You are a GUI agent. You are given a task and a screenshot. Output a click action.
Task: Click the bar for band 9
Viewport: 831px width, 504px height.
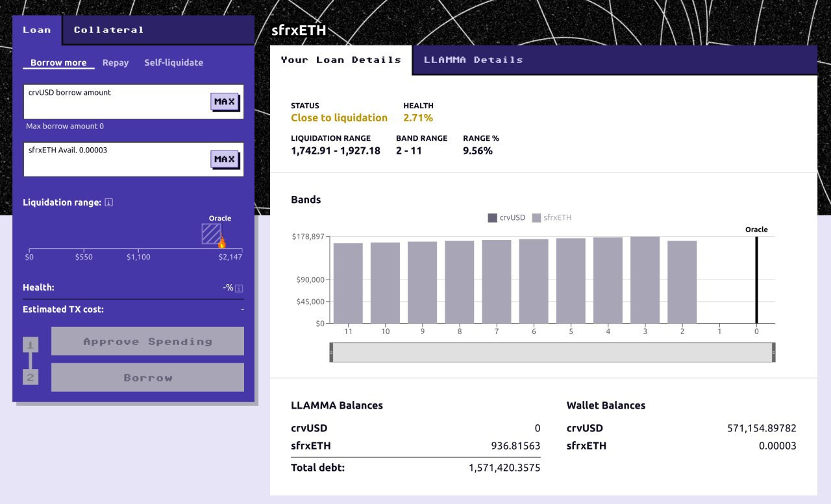[x=422, y=282]
